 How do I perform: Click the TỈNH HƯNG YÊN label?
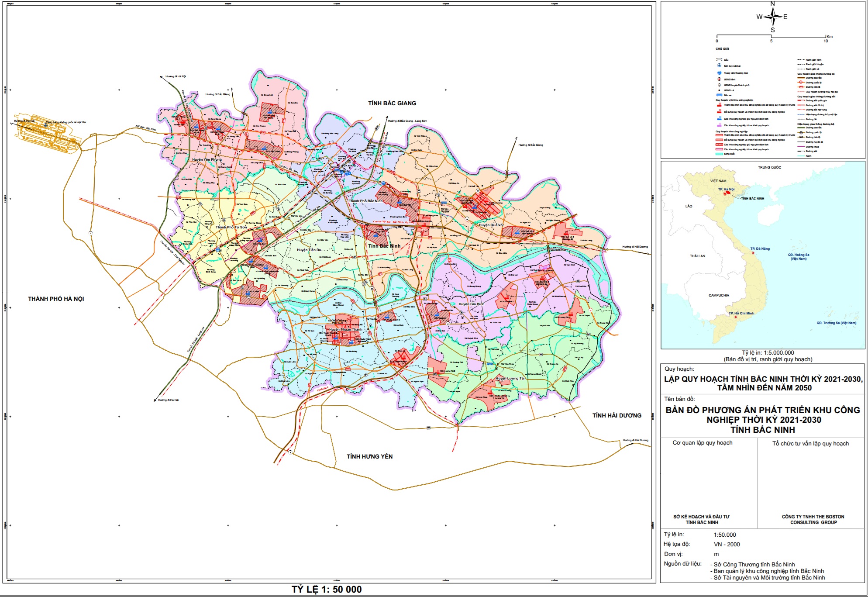(369, 457)
